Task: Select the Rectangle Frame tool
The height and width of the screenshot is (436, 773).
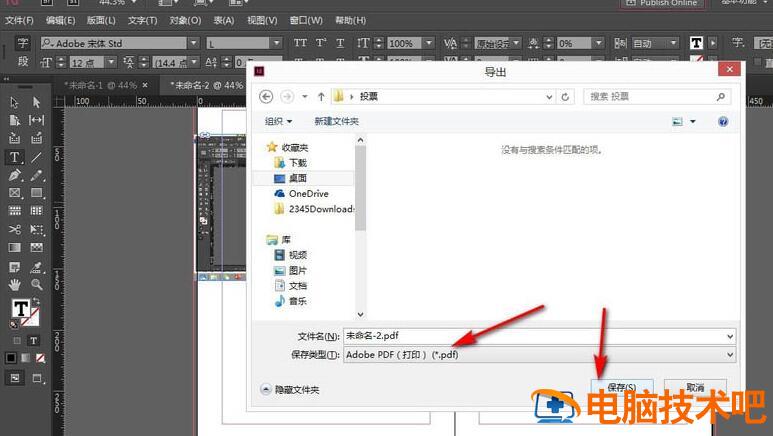Action: pyautogui.click(x=14, y=193)
